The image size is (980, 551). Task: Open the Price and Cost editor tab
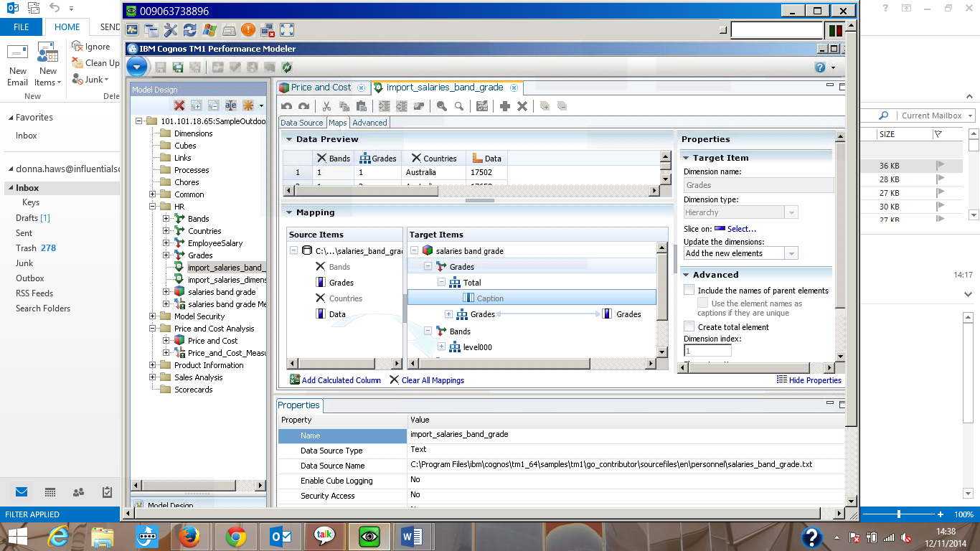pos(321,88)
